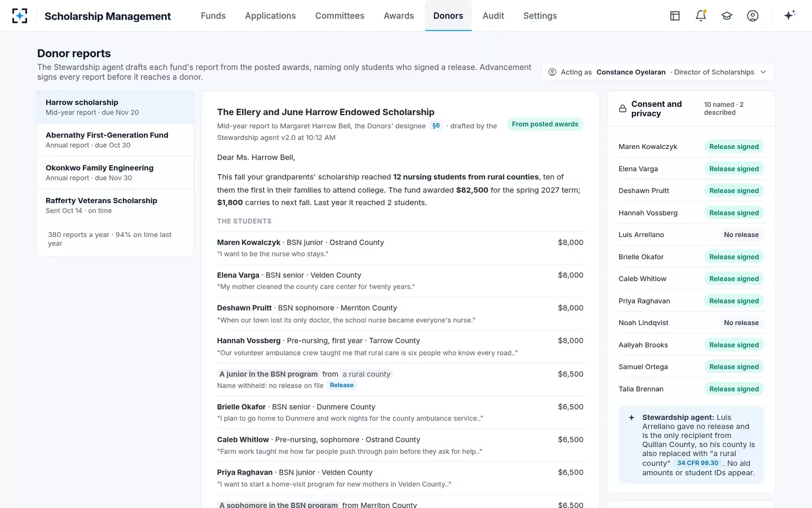
Task: Open the Applications tab
Action: tap(270, 16)
